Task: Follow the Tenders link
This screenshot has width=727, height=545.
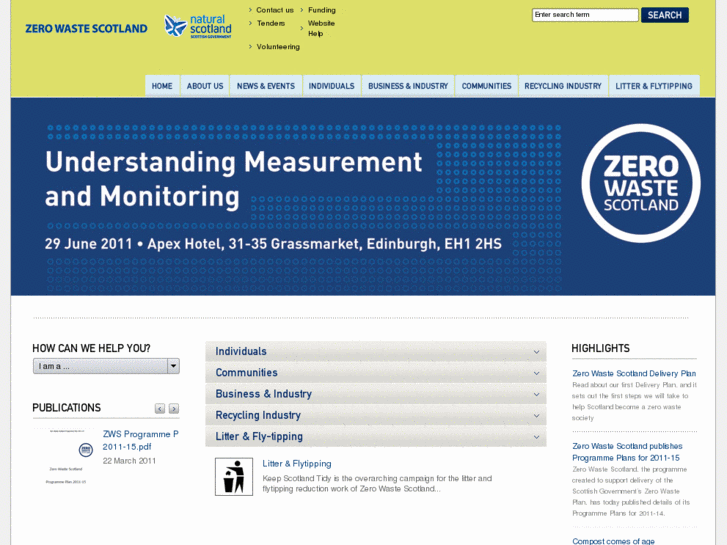Action: point(271,23)
